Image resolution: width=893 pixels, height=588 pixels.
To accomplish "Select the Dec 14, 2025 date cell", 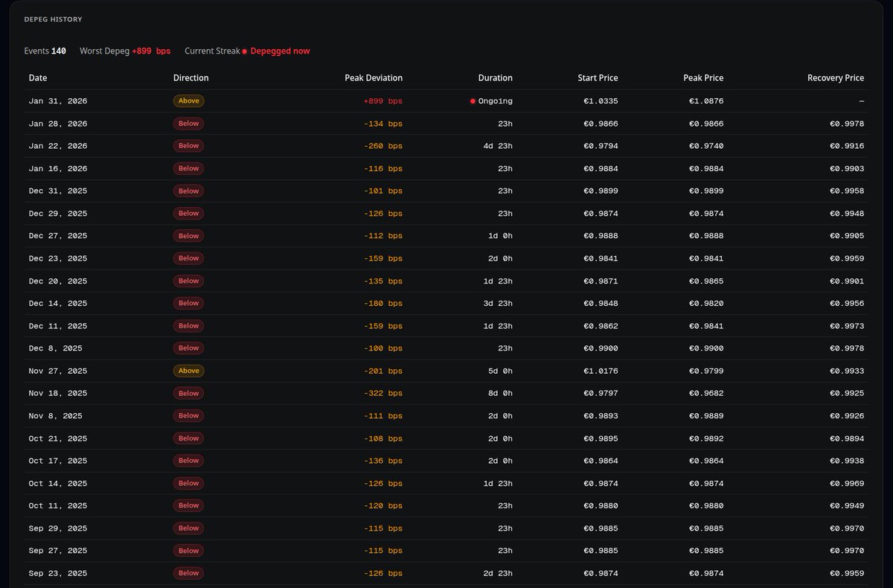I will [x=58, y=304].
